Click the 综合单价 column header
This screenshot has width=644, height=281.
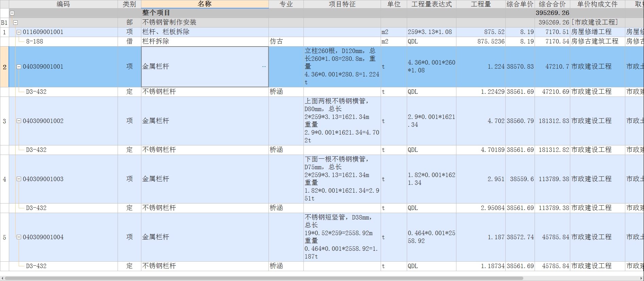point(520,4)
